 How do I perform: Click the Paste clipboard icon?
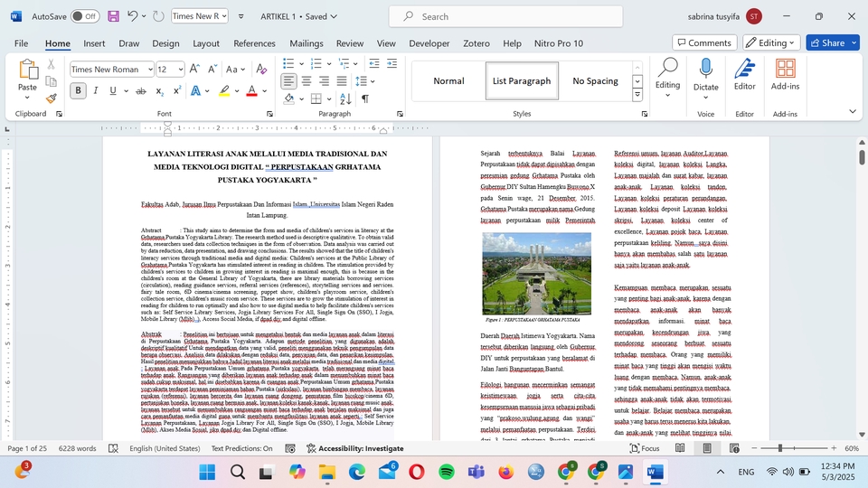coord(28,70)
